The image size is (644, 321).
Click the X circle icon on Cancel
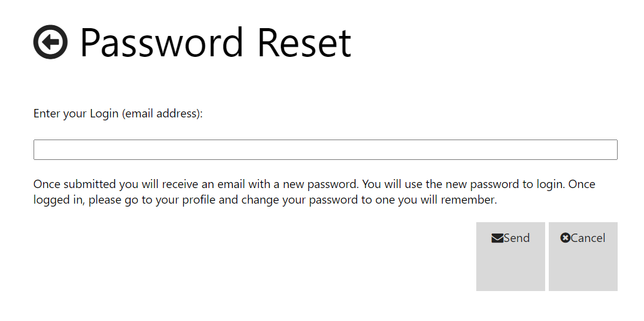click(565, 238)
